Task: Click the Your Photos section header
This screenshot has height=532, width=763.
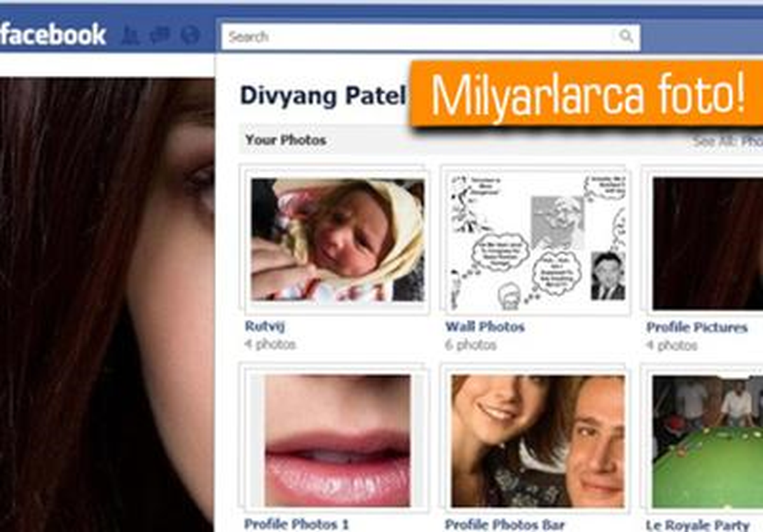Action: (286, 140)
